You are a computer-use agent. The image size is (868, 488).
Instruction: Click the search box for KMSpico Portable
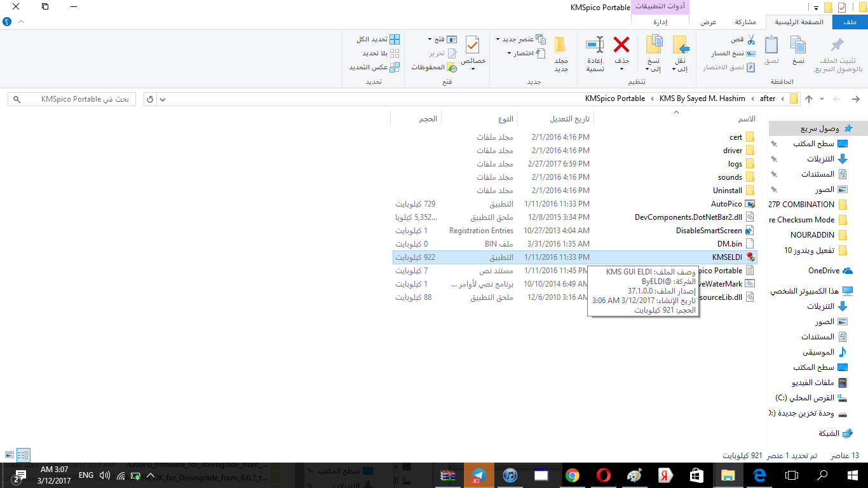pyautogui.click(x=72, y=99)
